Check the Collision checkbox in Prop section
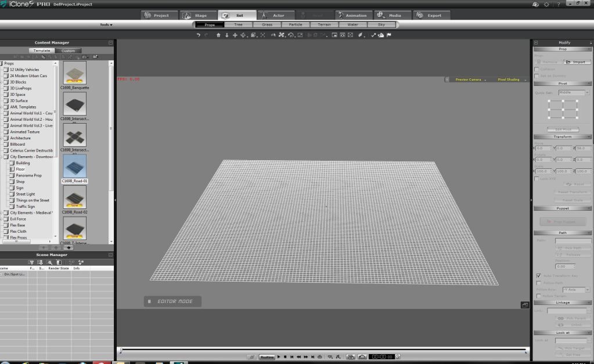594x364 pixels. (536, 69)
